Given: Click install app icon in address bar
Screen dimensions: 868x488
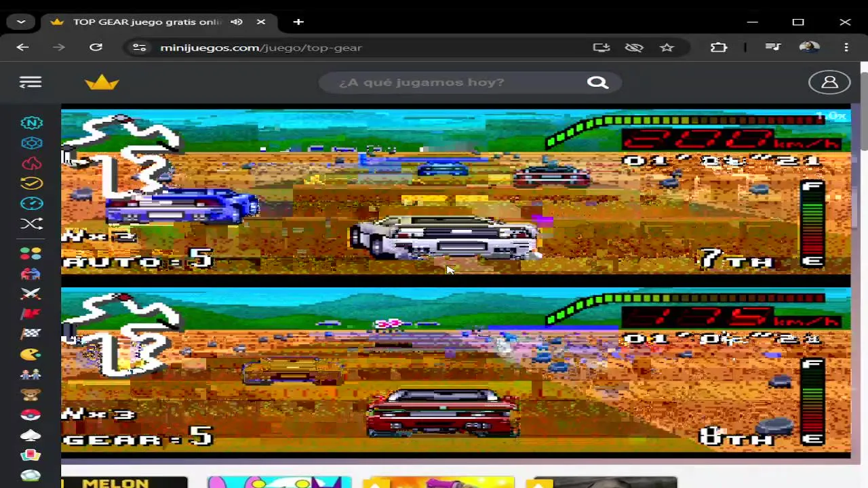Looking at the screenshot, I should click(x=601, y=47).
